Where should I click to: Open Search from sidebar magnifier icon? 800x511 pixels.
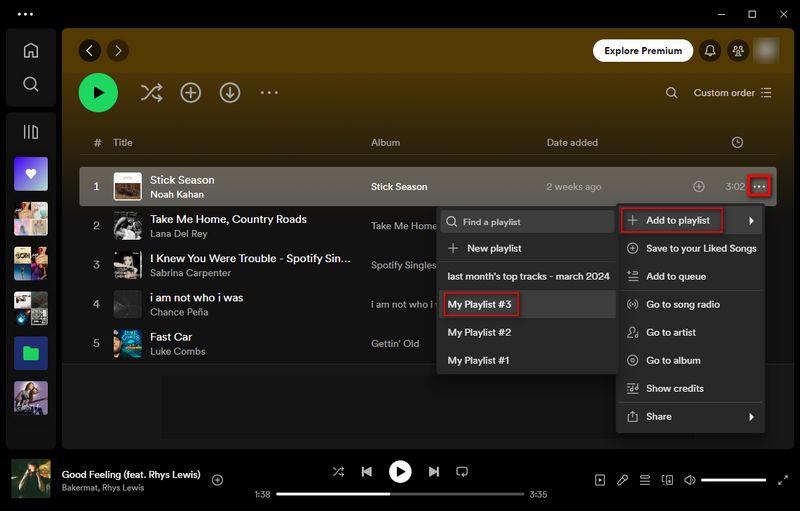pyautogui.click(x=31, y=84)
